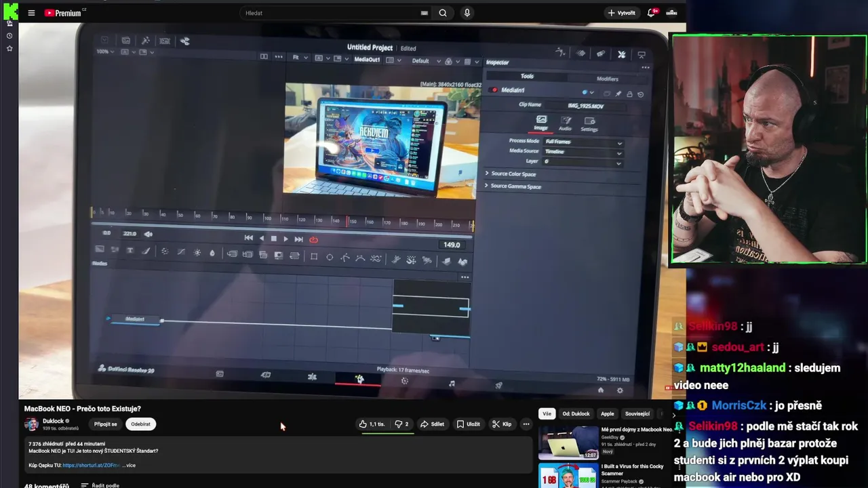Open the Audio tab of MediaIn1
The width and height of the screenshot is (868, 488).
pos(565,123)
